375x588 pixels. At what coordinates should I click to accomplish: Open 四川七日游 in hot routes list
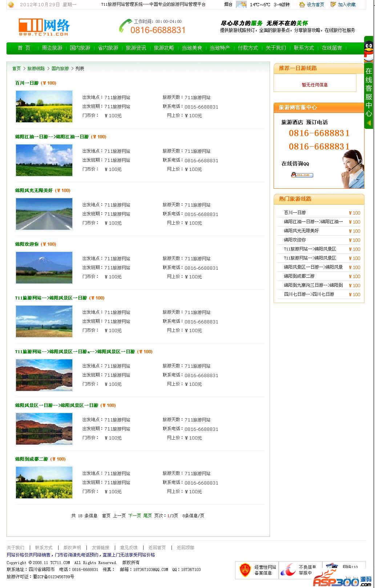click(309, 294)
